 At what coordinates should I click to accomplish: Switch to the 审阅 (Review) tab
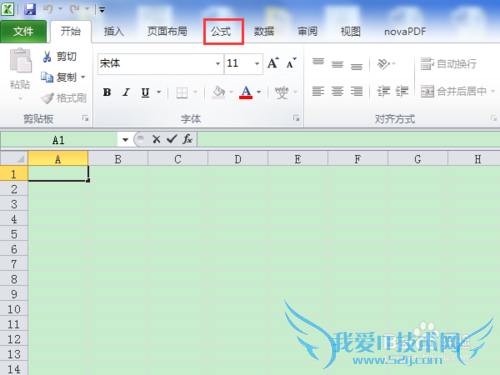tap(307, 32)
